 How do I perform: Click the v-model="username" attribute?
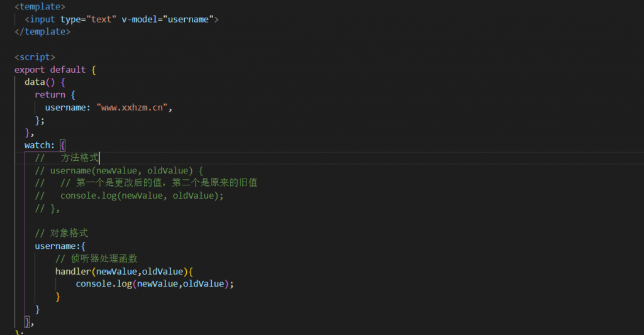click(x=167, y=19)
